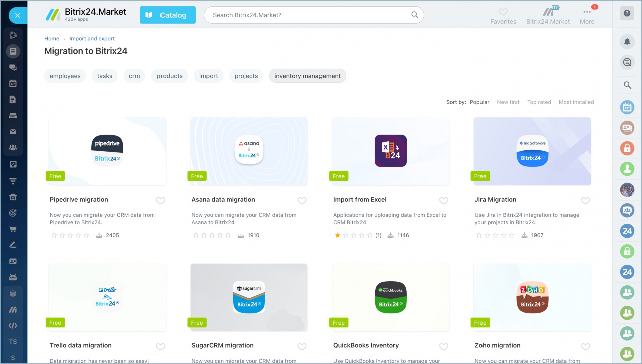Add Pipedrive migration to favorites
Viewport: 642px width, 364px height.
160,201
